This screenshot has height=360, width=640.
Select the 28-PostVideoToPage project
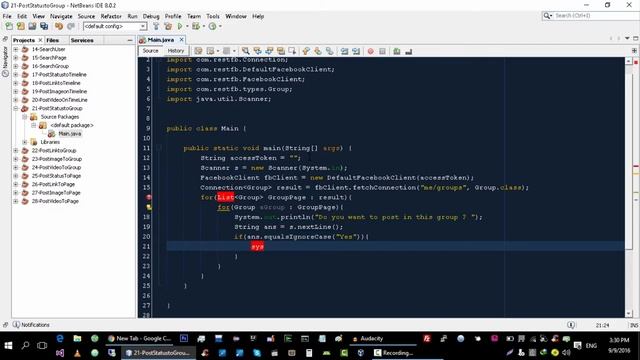[55, 201]
